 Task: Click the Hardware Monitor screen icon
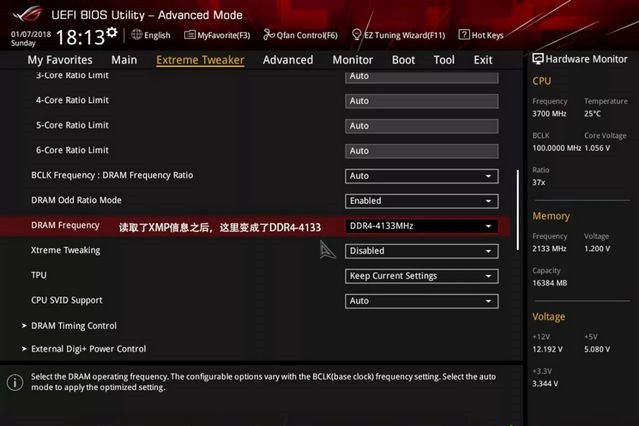(538, 59)
